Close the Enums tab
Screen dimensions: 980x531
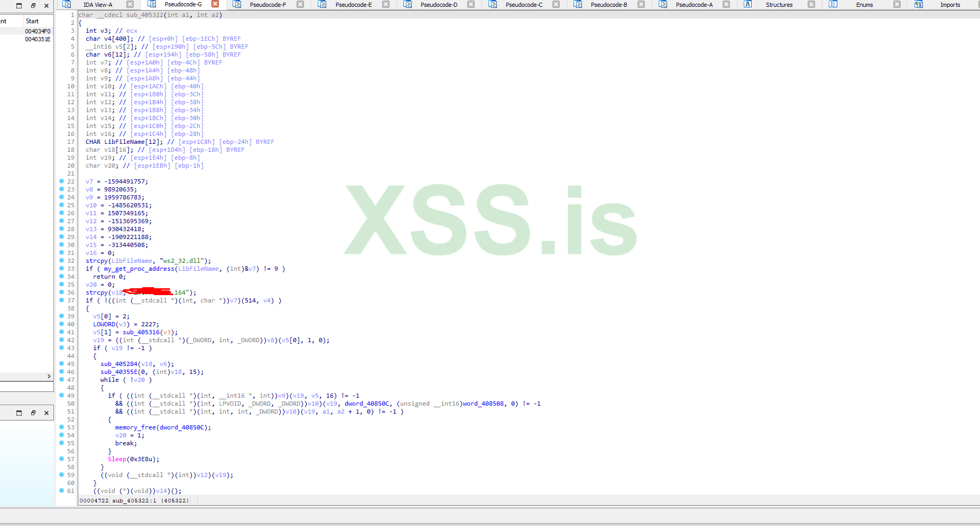(x=897, y=4)
